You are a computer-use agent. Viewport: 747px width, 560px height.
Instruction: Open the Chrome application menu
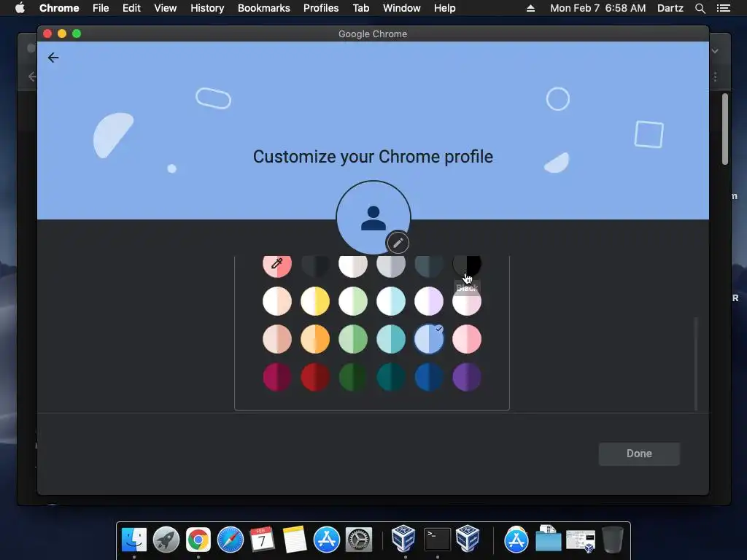(59, 8)
